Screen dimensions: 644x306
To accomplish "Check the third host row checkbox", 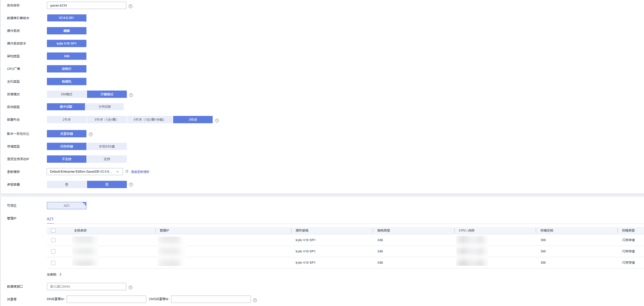I will 53,263.
